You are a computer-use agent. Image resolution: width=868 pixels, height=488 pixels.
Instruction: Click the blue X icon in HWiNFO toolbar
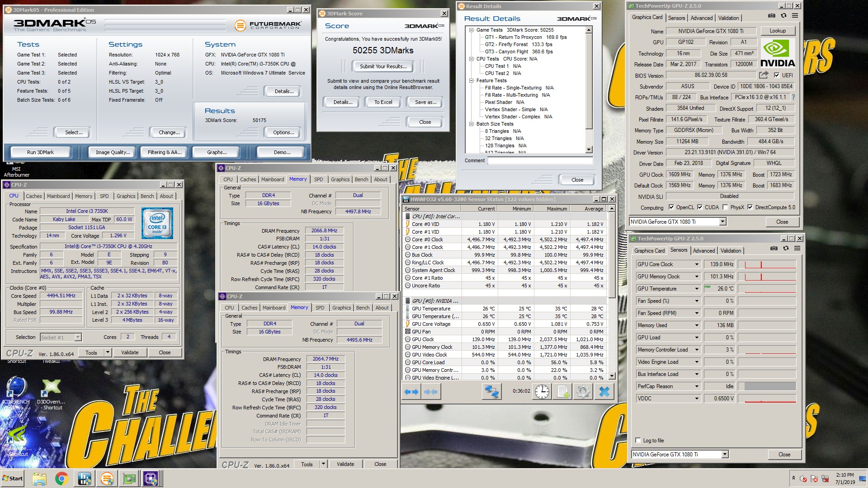pos(604,391)
